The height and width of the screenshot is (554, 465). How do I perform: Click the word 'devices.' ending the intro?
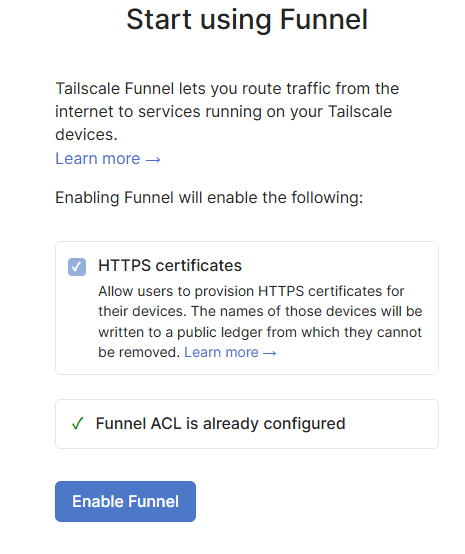[86, 135]
